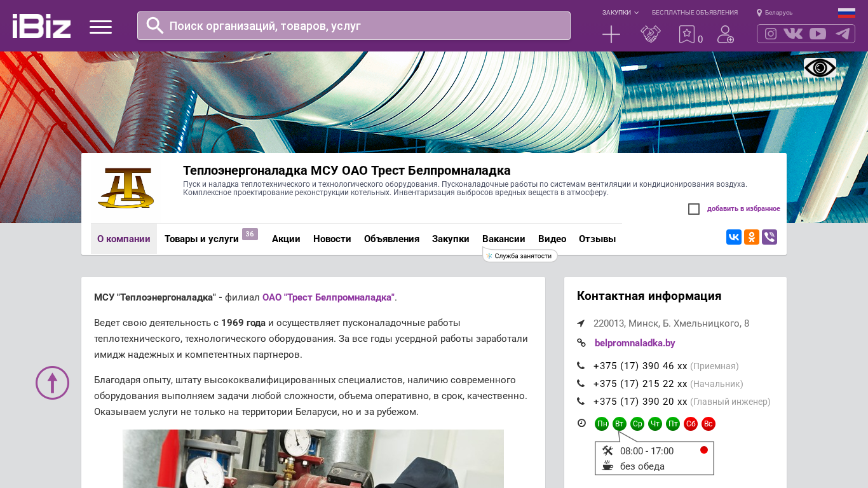Visit belpromnaladka.by website link
This screenshot has height=488, width=868.
click(x=635, y=343)
